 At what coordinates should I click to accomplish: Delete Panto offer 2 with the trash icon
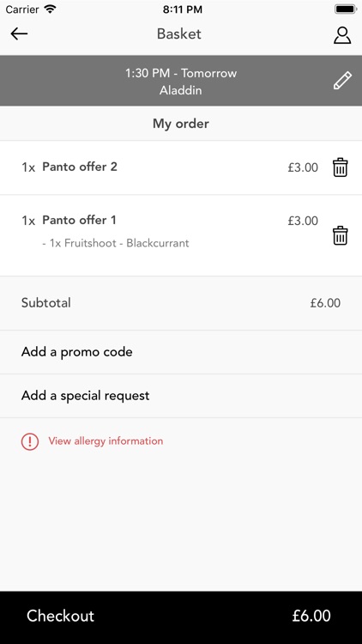(x=340, y=167)
